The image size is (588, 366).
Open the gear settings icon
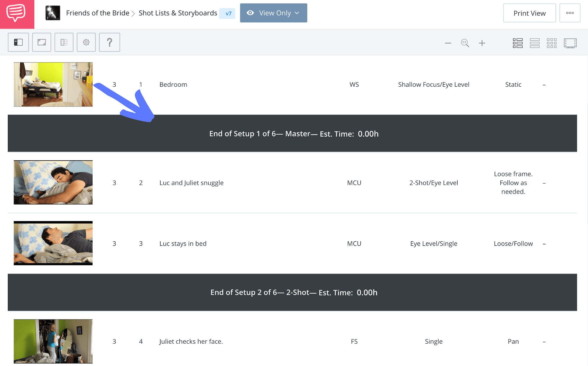(x=86, y=42)
